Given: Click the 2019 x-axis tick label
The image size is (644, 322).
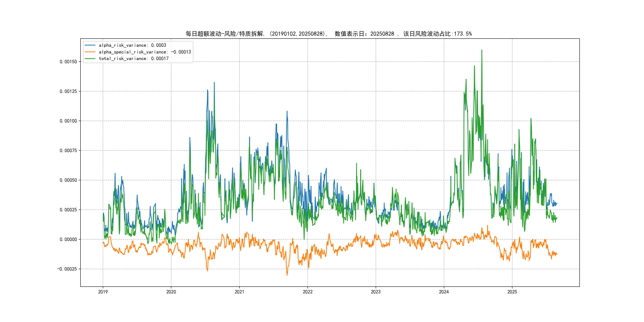Looking at the screenshot, I should click(103, 292).
